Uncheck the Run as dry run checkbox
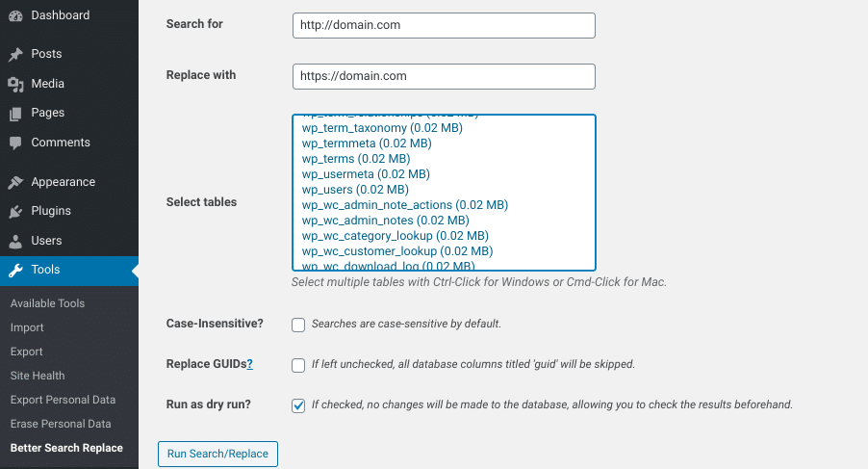868x469 pixels. point(298,405)
